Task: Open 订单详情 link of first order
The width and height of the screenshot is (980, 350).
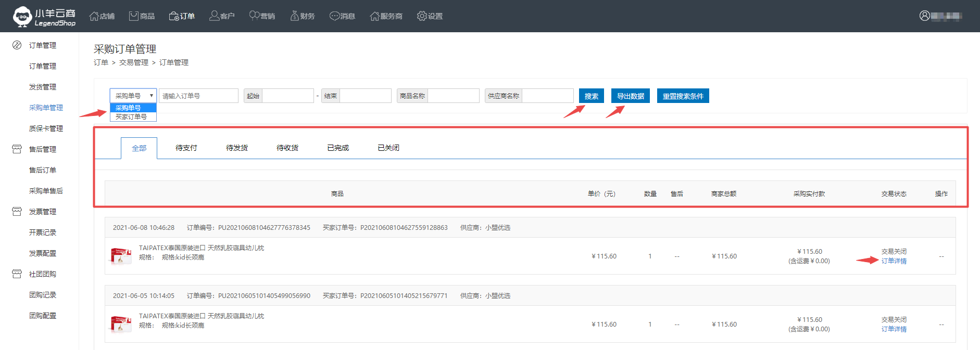Action: (894, 261)
